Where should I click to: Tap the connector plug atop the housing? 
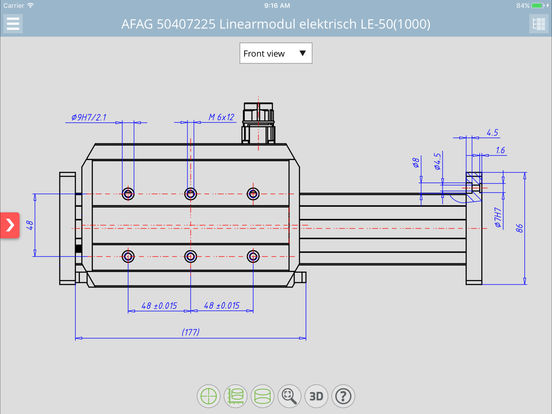click(x=258, y=123)
